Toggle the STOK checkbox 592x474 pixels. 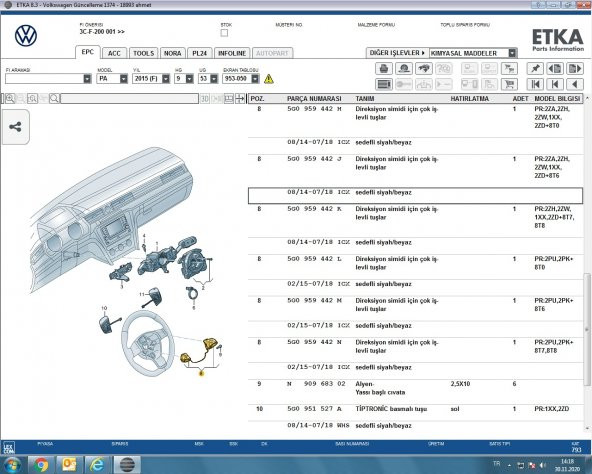click(224, 33)
